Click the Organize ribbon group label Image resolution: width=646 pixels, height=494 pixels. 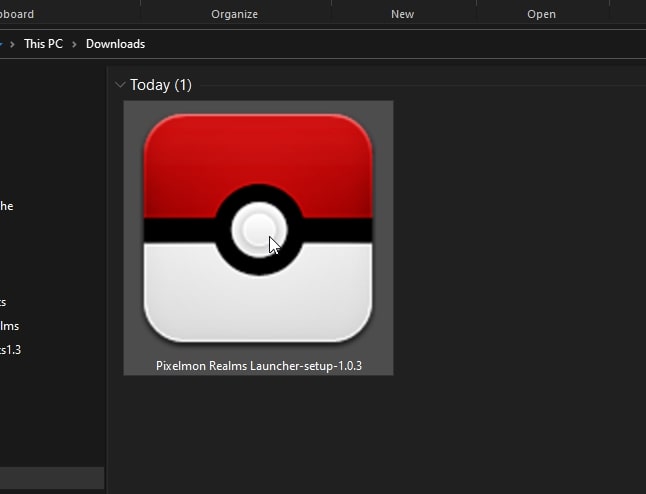235,14
